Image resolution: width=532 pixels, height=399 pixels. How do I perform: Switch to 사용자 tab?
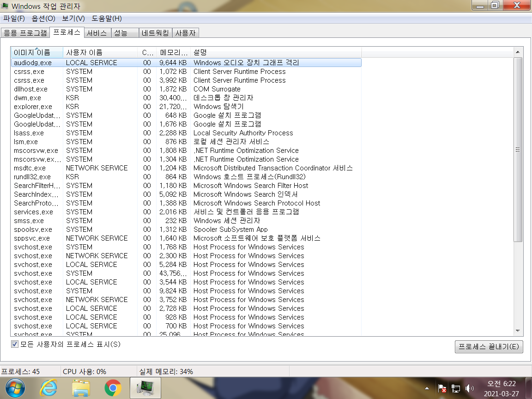(185, 33)
